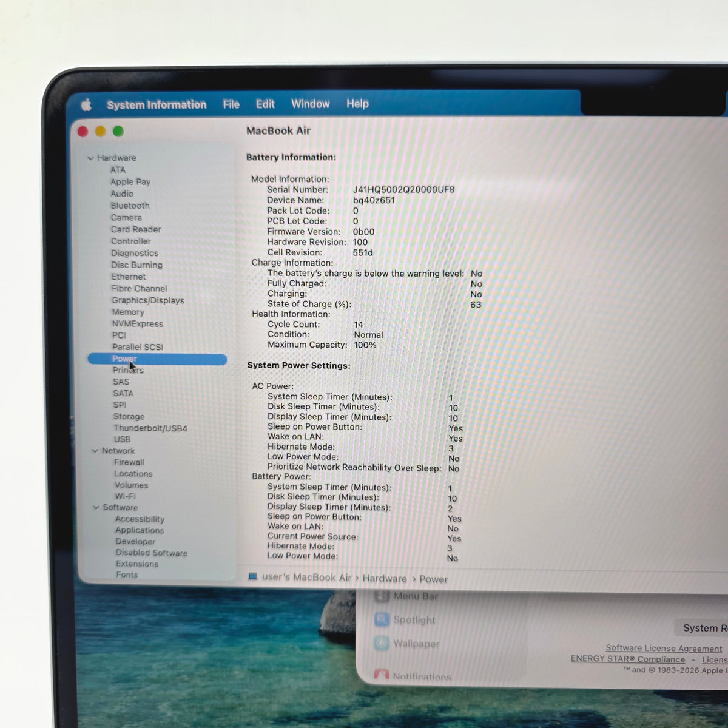The width and height of the screenshot is (728, 728).
Task: Select Developer under Software
Action: coord(135,542)
